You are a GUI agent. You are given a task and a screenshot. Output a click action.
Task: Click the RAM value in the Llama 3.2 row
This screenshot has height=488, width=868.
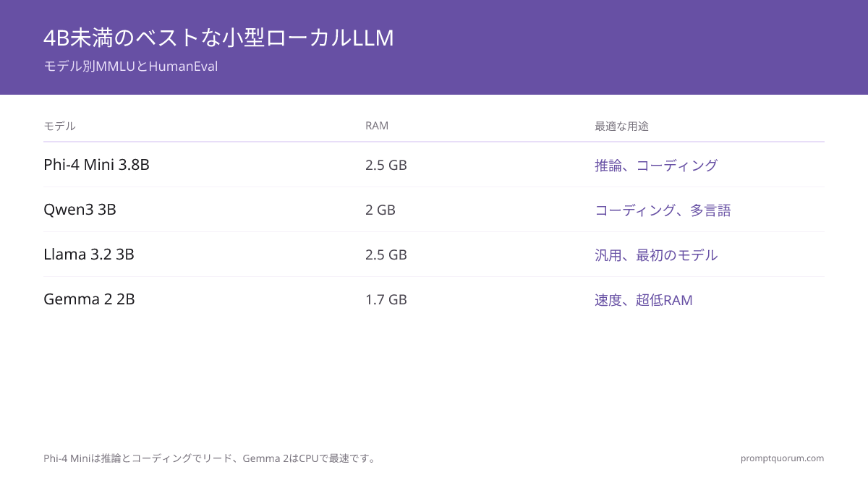pyautogui.click(x=386, y=254)
